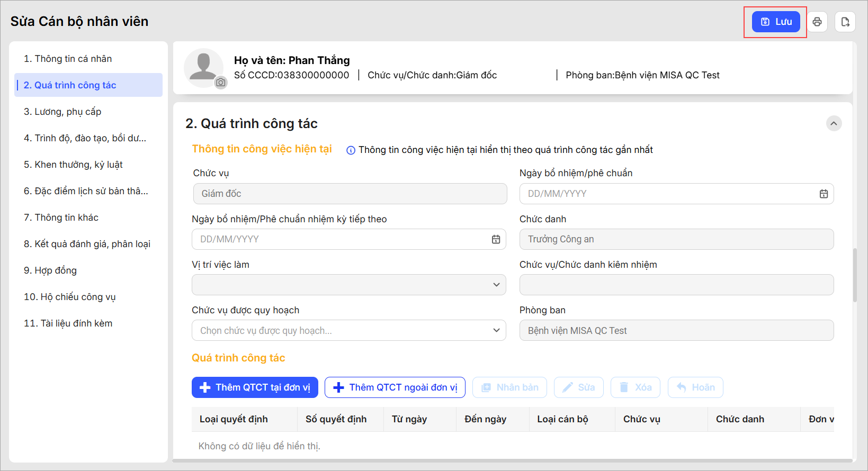Click the info icon beside Thông tin công việc
This screenshot has height=471, width=868.
[351, 150]
